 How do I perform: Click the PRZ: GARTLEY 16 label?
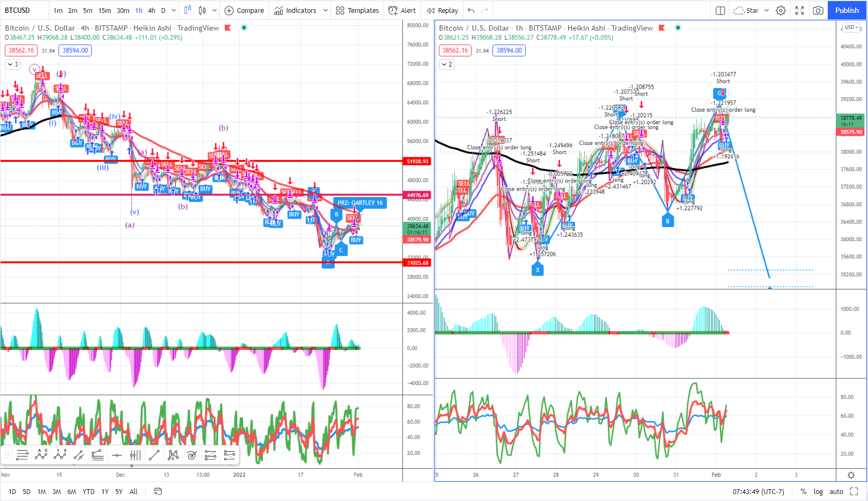tap(360, 203)
